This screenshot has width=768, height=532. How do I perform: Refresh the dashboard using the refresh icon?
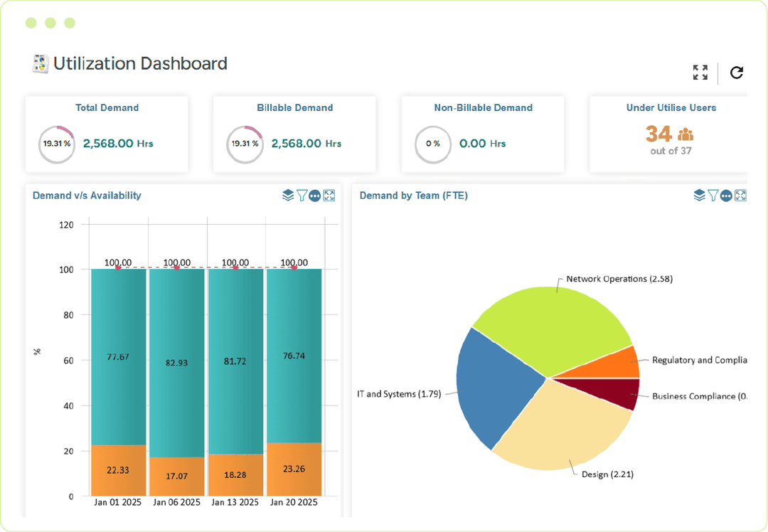(737, 72)
